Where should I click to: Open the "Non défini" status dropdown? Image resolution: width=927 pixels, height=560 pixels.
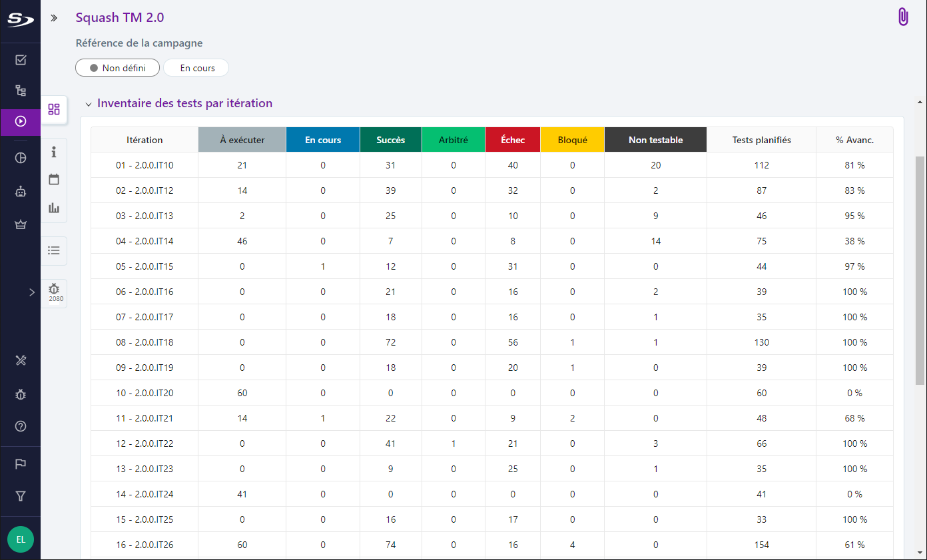coord(118,68)
